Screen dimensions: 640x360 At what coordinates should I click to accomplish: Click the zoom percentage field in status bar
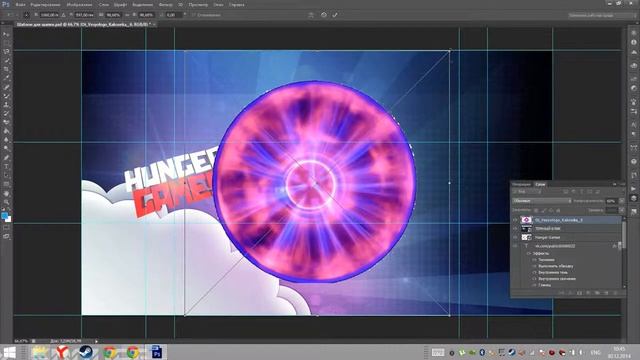point(20,341)
